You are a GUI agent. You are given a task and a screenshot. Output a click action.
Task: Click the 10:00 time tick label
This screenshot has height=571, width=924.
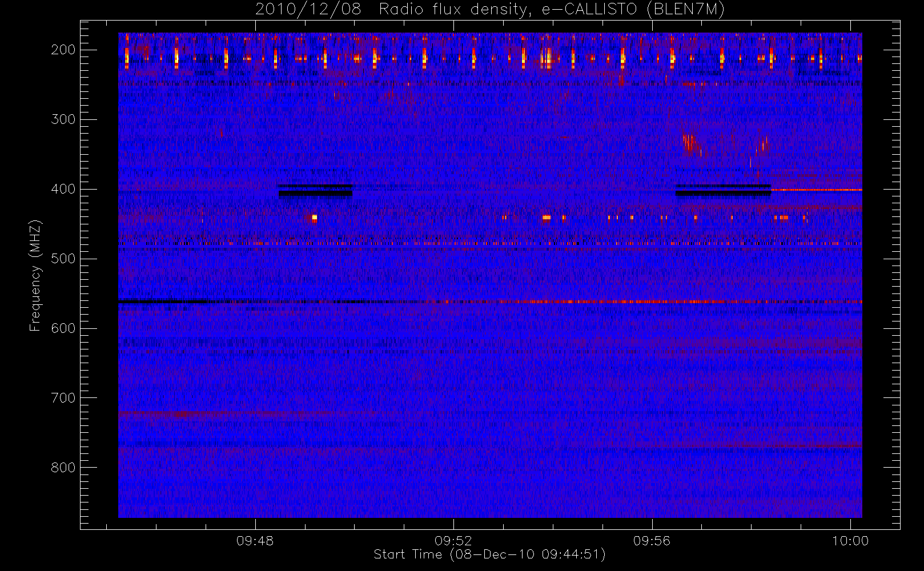850,541
